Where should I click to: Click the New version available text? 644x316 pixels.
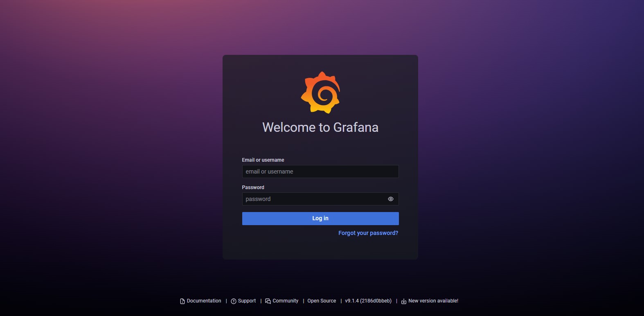[433, 301]
